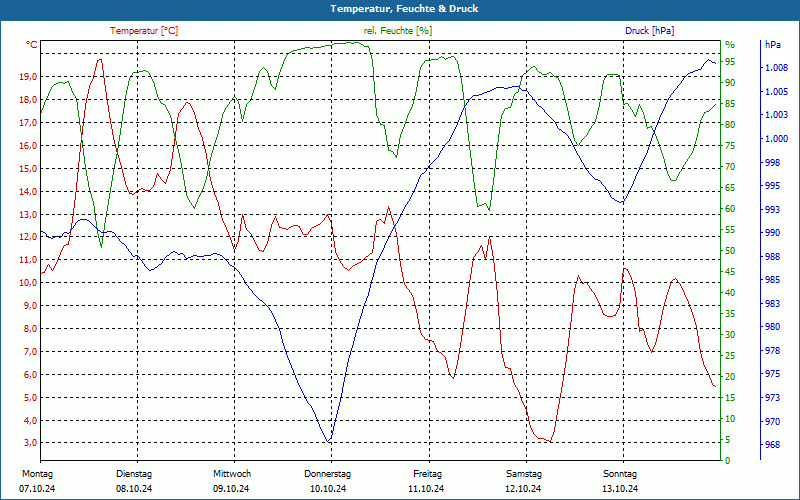Click the '10,0' temperature axis value

tap(28, 283)
